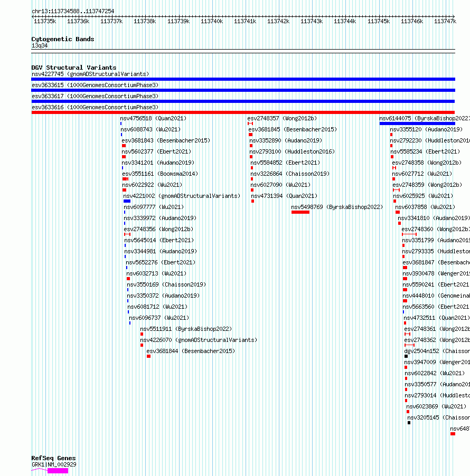Select nsv3341810 variant label
This screenshot has height=476, width=470.
pos(434,218)
